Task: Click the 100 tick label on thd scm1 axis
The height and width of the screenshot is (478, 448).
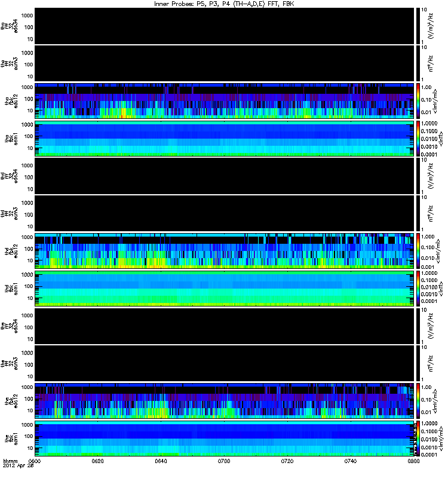Action: (29, 286)
